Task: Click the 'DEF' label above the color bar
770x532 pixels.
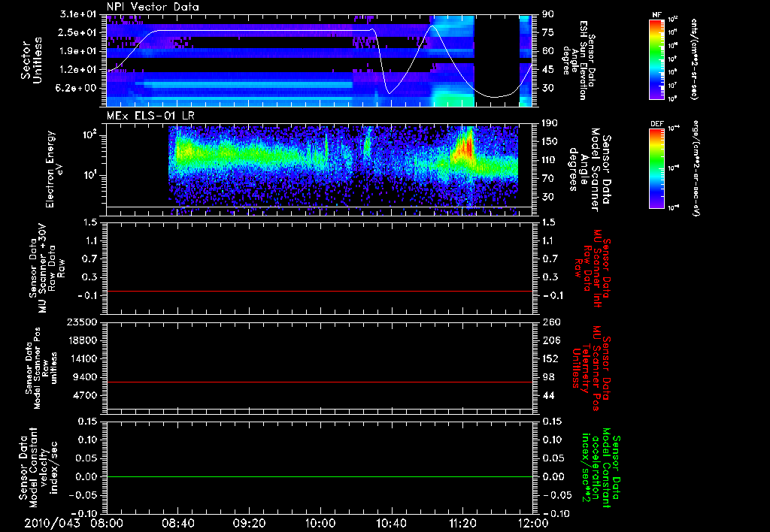Action: coord(656,124)
